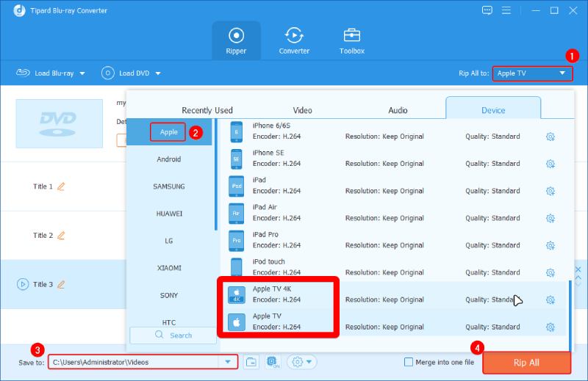Image resolution: width=588 pixels, height=381 pixels.
Task: Open settings gear for iPad Pro profile
Action: pyautogui.click(x=550, y=245)
